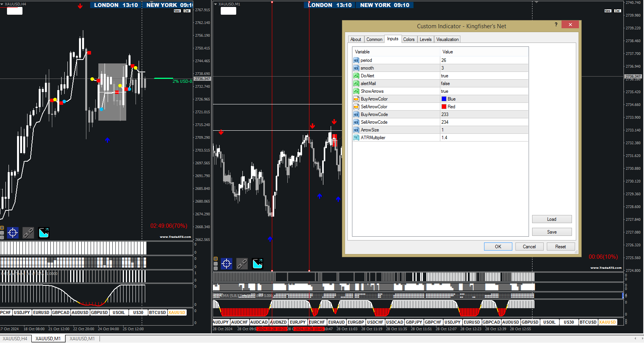This screenshot has height=343, width=644.
Task: Click the crosshair target icon on H4 chart
Action: tap(13, 233)
